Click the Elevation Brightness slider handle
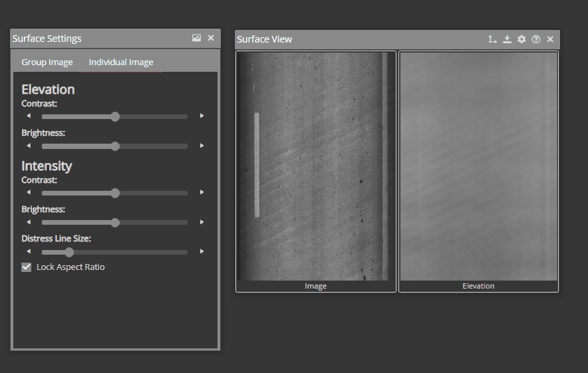This screenshot has height=373, width=588. click(115, 146)
